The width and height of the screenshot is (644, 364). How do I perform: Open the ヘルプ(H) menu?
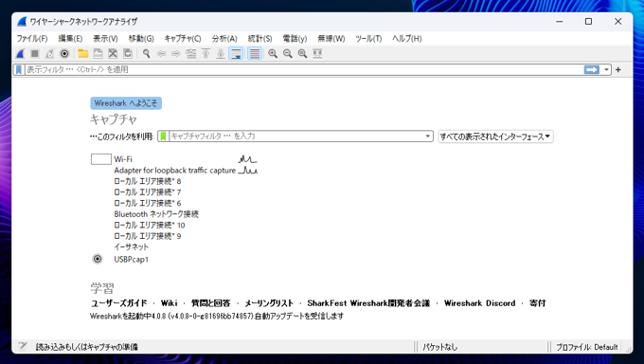coord(406,39)
